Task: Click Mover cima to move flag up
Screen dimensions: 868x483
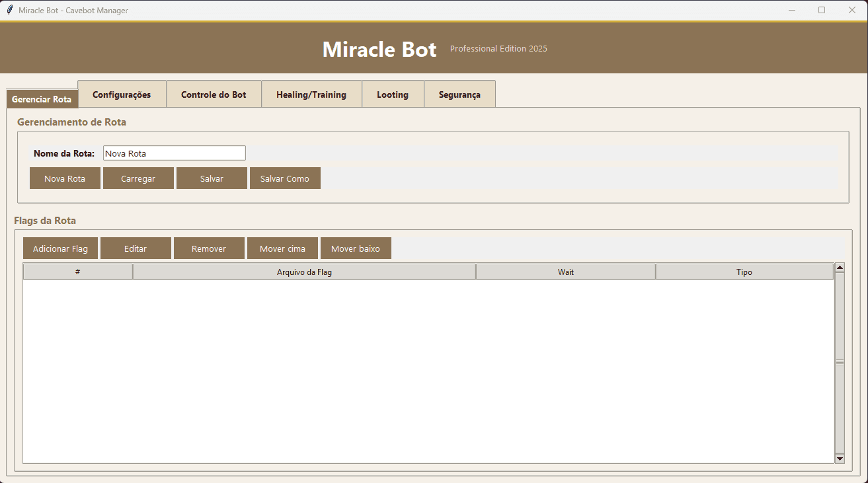Action: 282,248
